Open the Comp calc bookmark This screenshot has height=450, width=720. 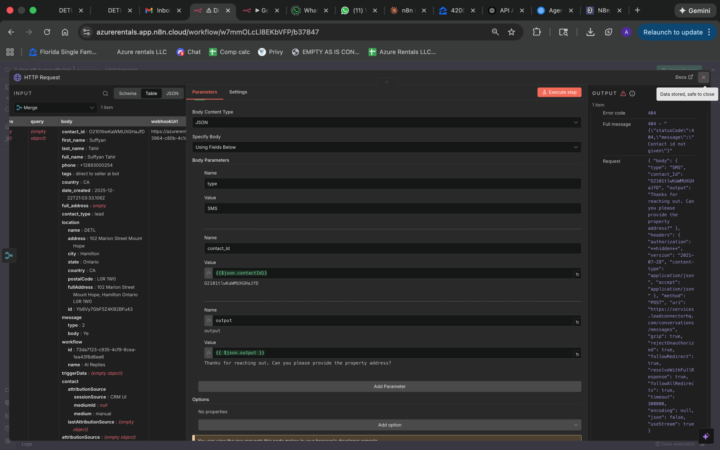230,52
